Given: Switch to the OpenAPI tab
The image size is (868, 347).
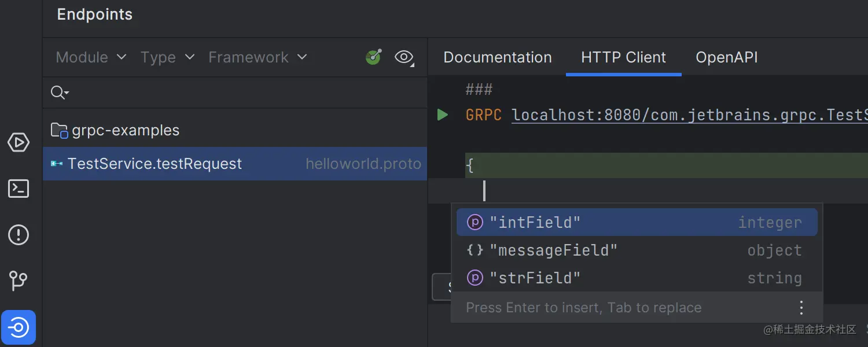Looking at the screenshot, I should point(726,57).
